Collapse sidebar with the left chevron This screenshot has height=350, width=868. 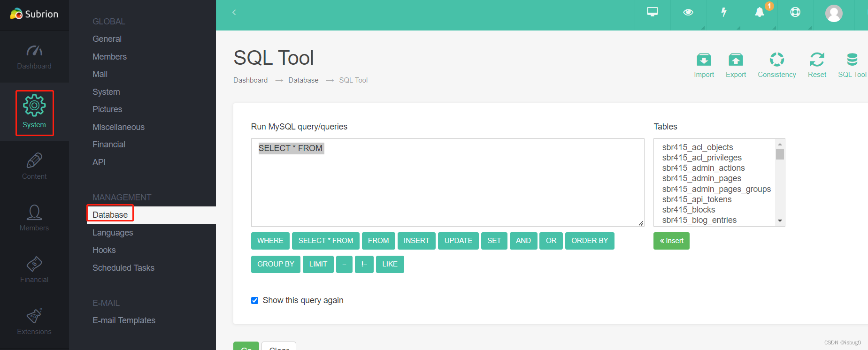click(x=234, y=12)
